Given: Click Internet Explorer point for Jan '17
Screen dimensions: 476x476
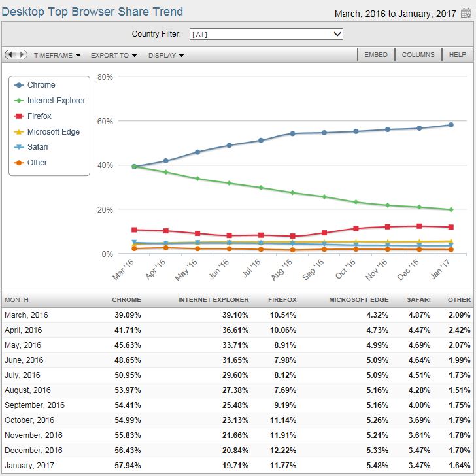Looking at the screenshot, I should tap(450, 210).
